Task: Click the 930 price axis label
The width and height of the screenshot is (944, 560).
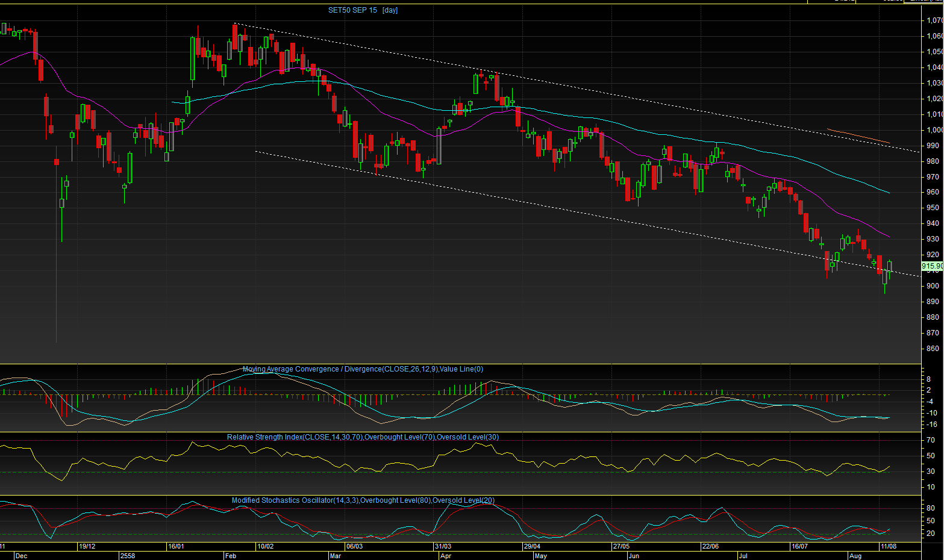Action: 933,239
